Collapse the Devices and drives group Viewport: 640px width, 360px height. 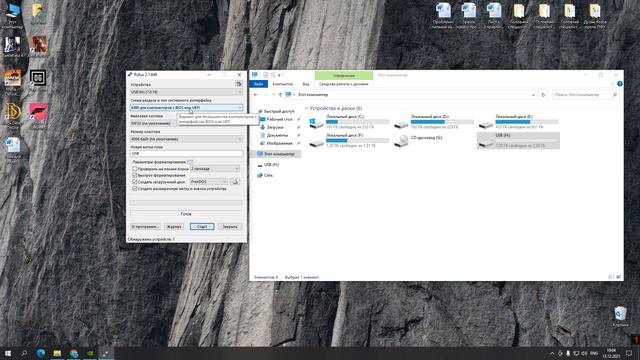pos(307,108)
